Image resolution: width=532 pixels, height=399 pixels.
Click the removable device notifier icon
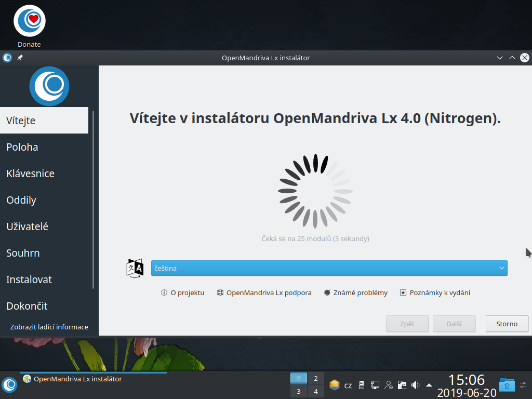tap(362, 385)
